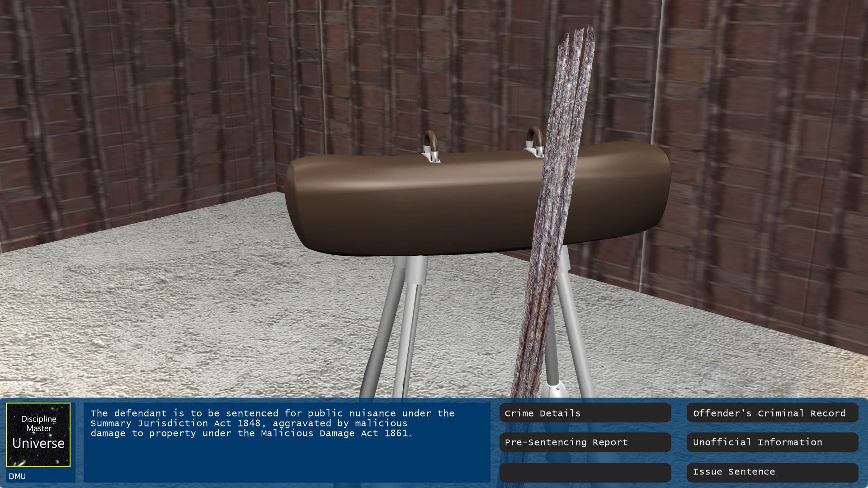Image resolution: width=868 pixels, height=488 pixels.
Task: Show Unofficial Information
Action: point(772,442)
